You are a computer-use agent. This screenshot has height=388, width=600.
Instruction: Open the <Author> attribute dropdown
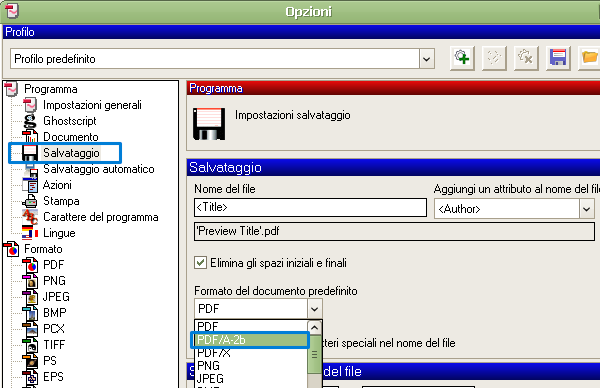[587, 209]
